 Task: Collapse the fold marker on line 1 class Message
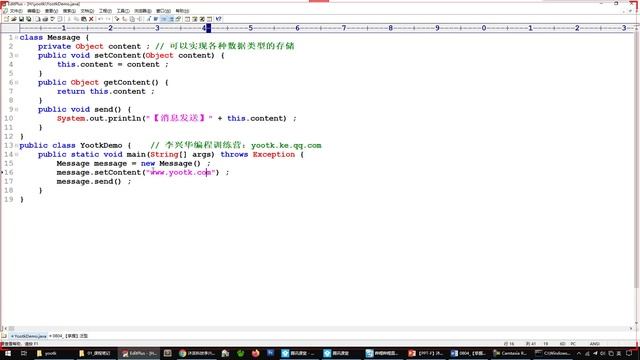pos(16,38)
